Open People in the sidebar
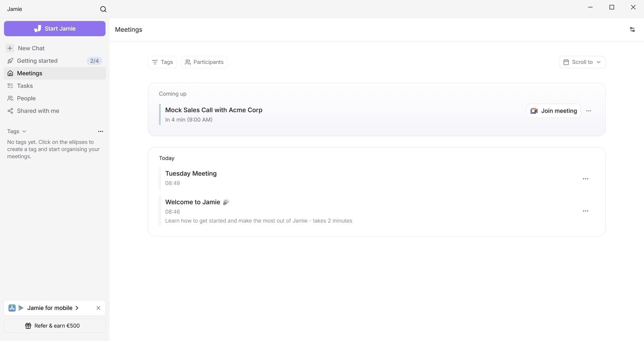Image resolution: width=644 pixels, height=341 pixels. pyautogui.click(x=55, y=99)
